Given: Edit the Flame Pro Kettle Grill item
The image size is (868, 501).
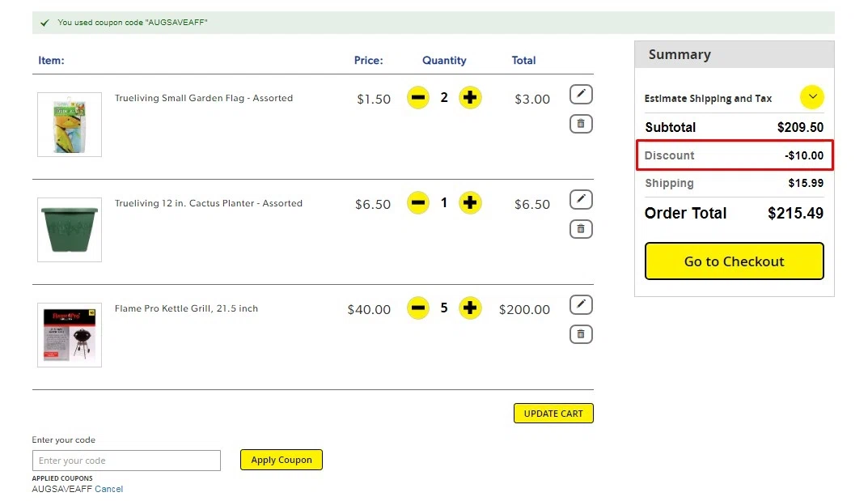Looking at the screenshot, I should (x=581, y=305).
